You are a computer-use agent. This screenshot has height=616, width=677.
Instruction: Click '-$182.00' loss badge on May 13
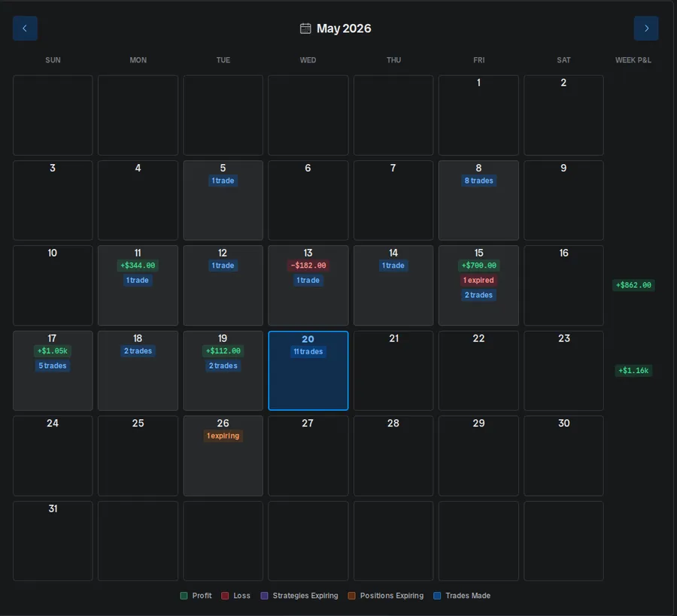(308, 266)
